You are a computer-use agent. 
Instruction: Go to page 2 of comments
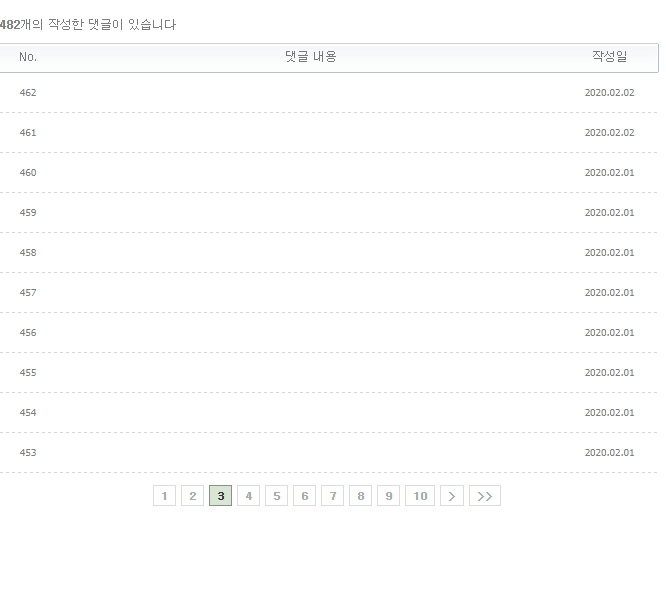[x=192, y=496]
